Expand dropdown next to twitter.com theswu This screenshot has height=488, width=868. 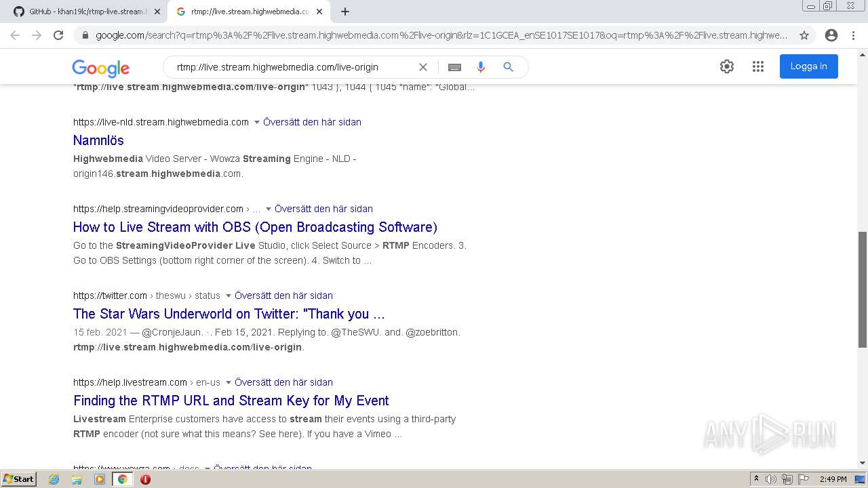228,296
